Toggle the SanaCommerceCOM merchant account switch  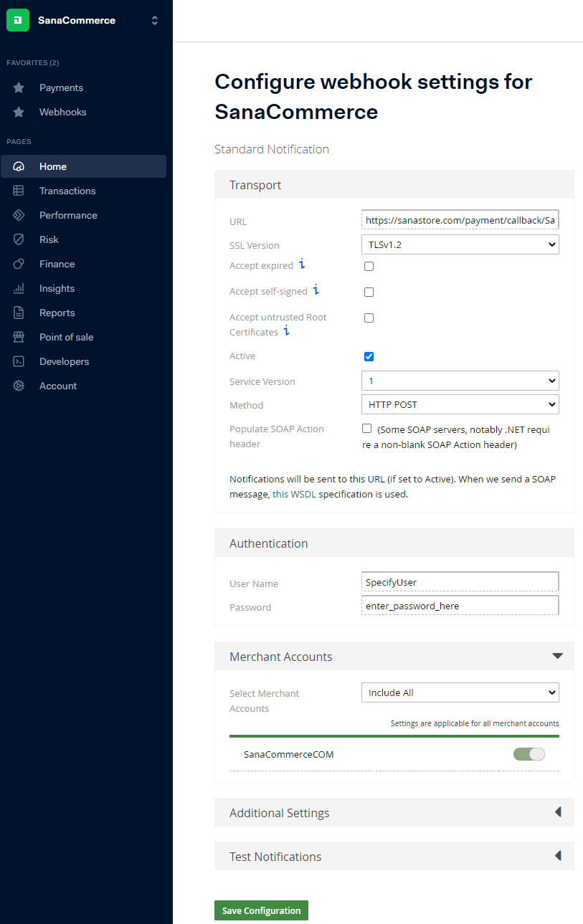tap(529, 754)
